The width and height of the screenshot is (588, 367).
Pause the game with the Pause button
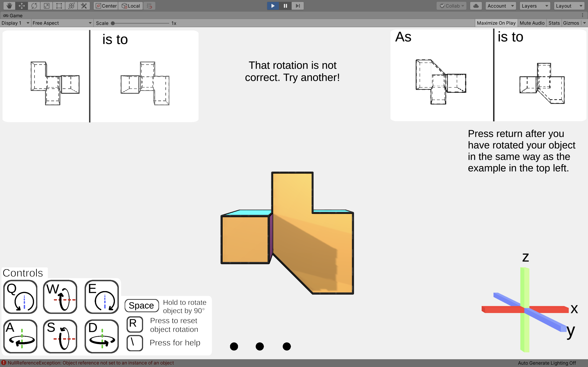pyautogui.click(x=285, y=6)
